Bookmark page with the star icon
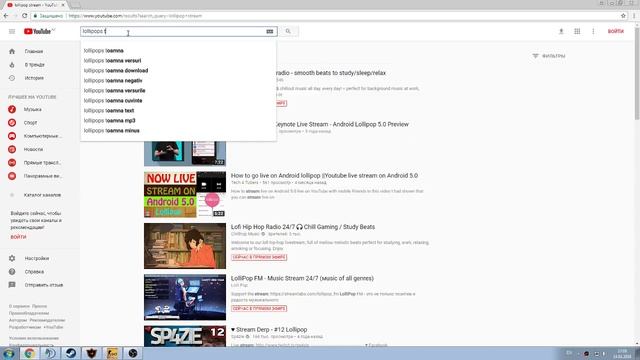 623,16
